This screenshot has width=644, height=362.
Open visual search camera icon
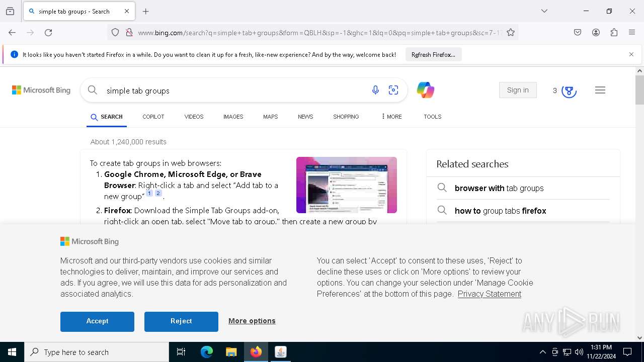point(393,90)
